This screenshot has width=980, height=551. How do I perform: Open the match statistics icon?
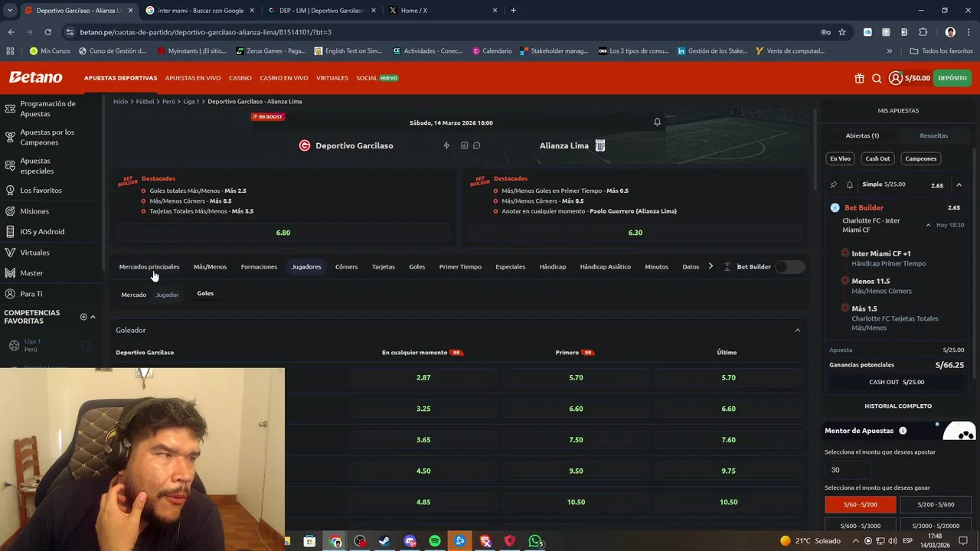click(464, 145)
